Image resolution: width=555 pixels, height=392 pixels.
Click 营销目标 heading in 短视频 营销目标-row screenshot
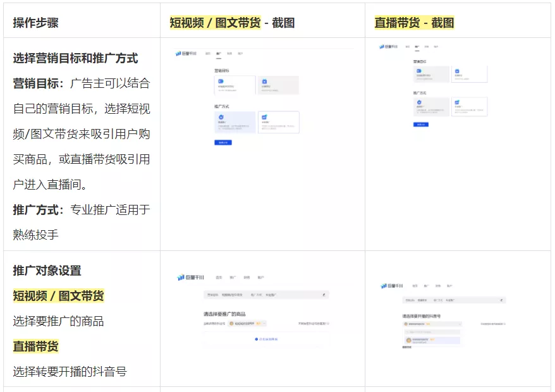(x=222, y=70)
